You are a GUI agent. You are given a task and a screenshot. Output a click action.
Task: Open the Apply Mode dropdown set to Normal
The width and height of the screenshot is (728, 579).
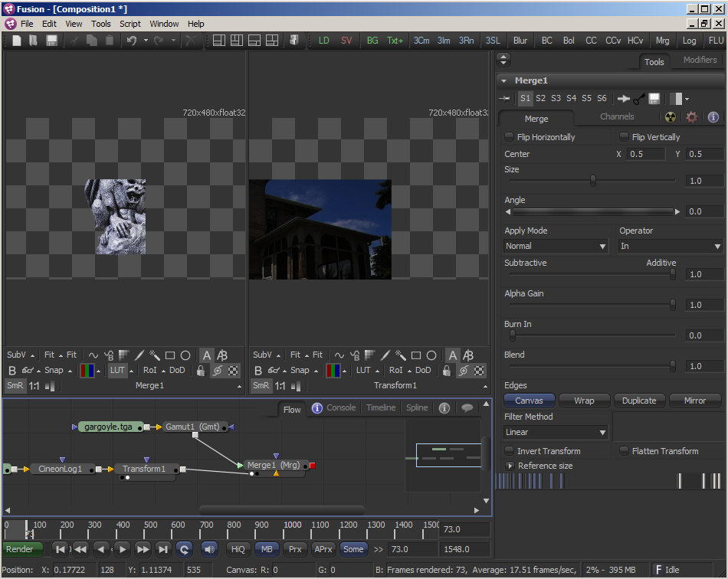556,246
